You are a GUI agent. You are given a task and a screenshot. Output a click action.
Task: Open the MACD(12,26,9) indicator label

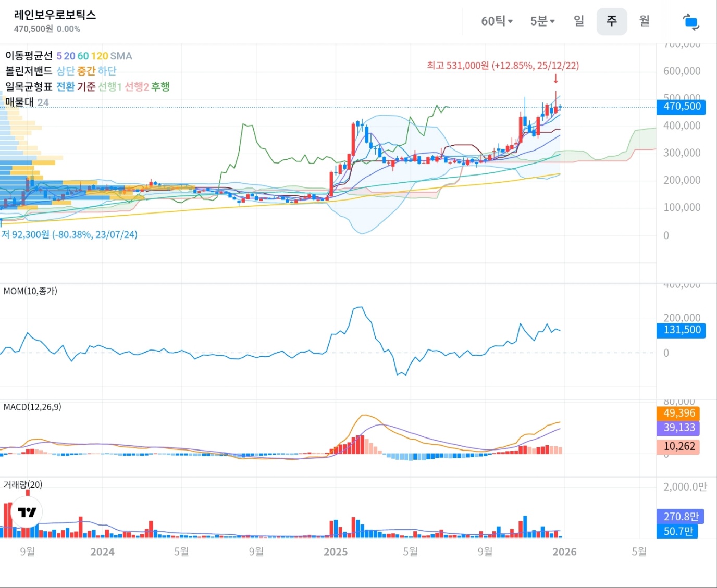point(32,407)
